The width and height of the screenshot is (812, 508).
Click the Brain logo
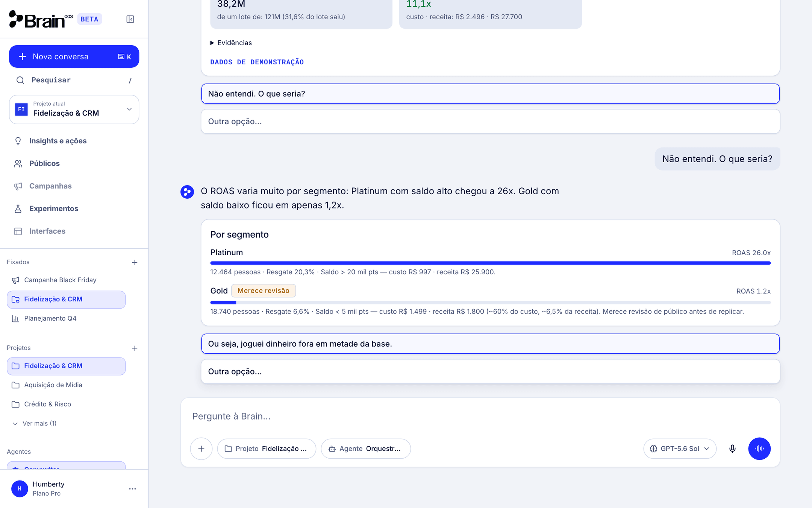41,19
